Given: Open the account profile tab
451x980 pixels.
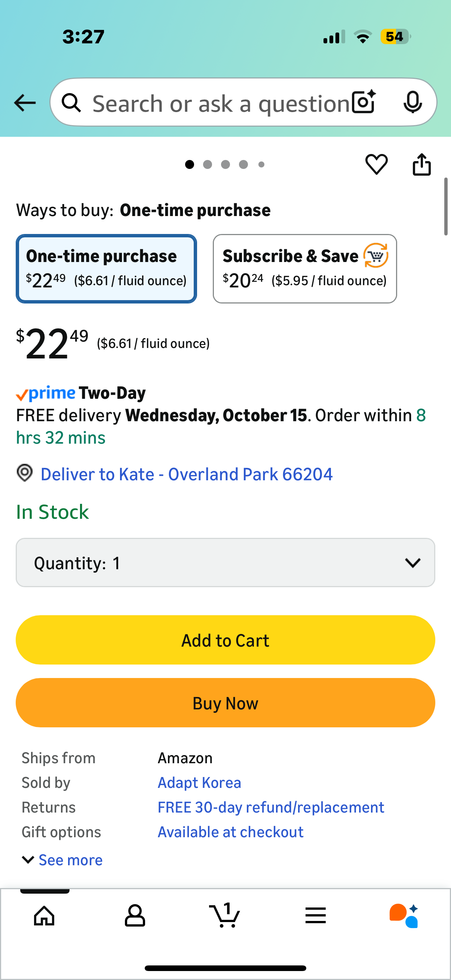Looking at the screenshot, I should [135, 915].
